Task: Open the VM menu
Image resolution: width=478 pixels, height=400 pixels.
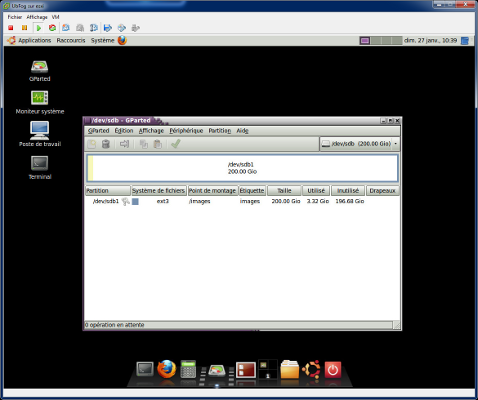Action: pos(56,17)
